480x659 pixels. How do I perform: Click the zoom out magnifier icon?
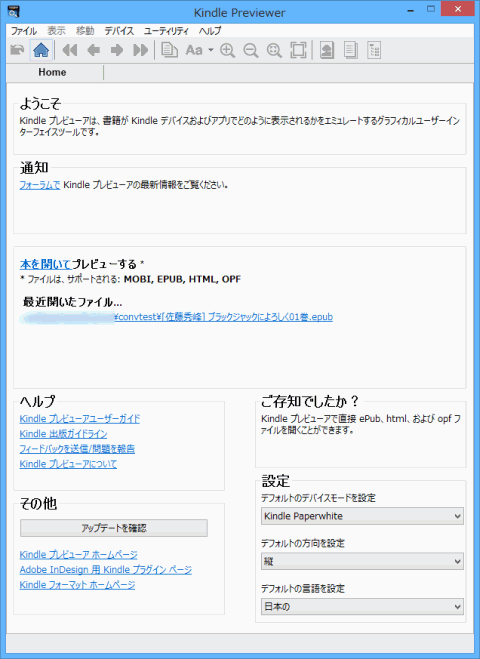point(251,50)
